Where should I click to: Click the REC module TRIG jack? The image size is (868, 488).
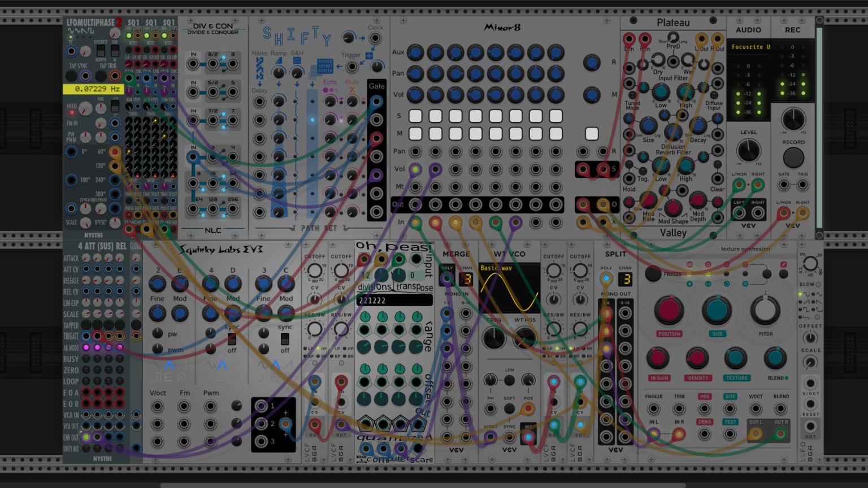click(x=803, y=185)
